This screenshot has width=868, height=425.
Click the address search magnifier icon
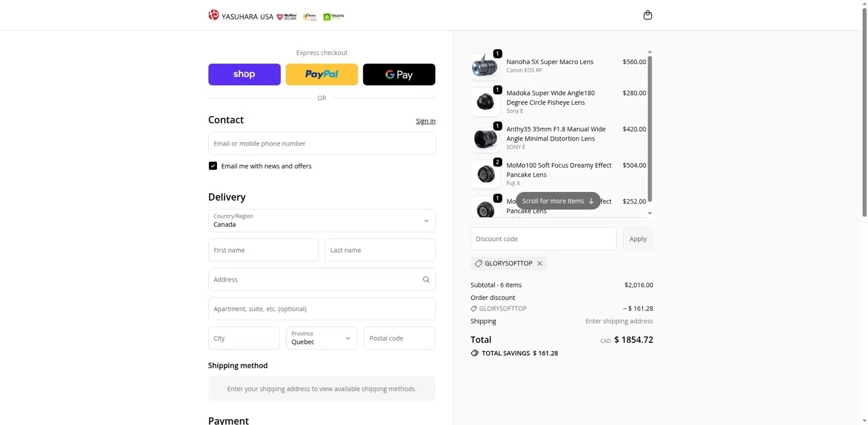tap(426, 280)
